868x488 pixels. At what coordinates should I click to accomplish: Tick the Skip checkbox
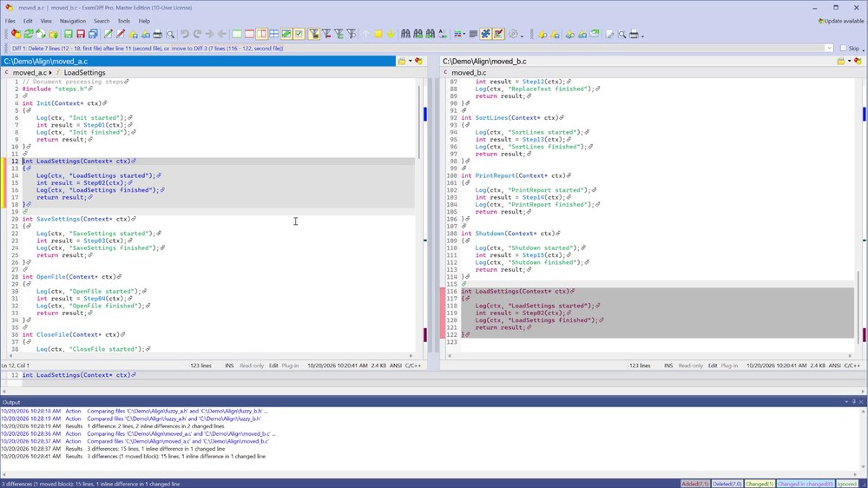click(x=844, y=48)
